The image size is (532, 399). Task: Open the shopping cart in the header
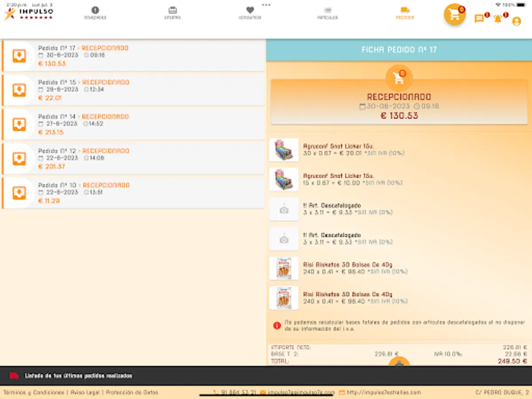click(x=454, y=14)
